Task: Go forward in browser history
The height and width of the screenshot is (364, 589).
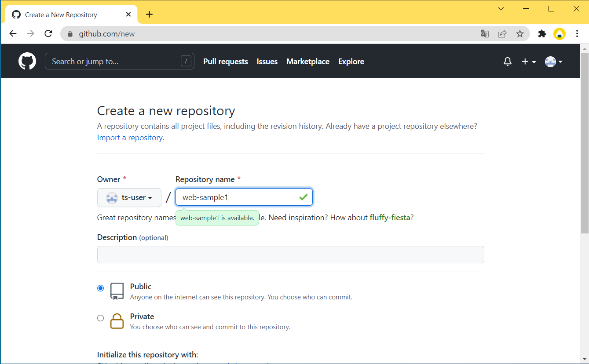Action: tap(30, 34)
